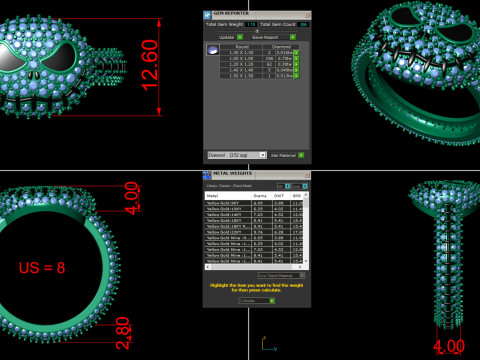Screen dimensions: 480x360
Task: Click the green arrow beside Set Material
Action: point(301,155)
